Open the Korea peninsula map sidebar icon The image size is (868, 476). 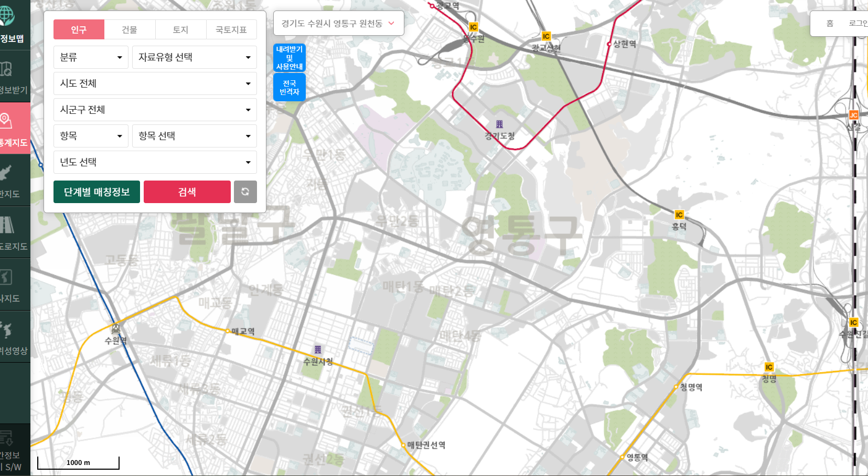click(6, 173)
